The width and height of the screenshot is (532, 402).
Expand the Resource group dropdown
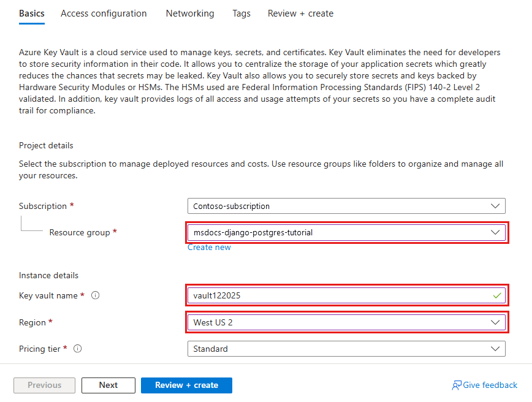pos(346,233)
